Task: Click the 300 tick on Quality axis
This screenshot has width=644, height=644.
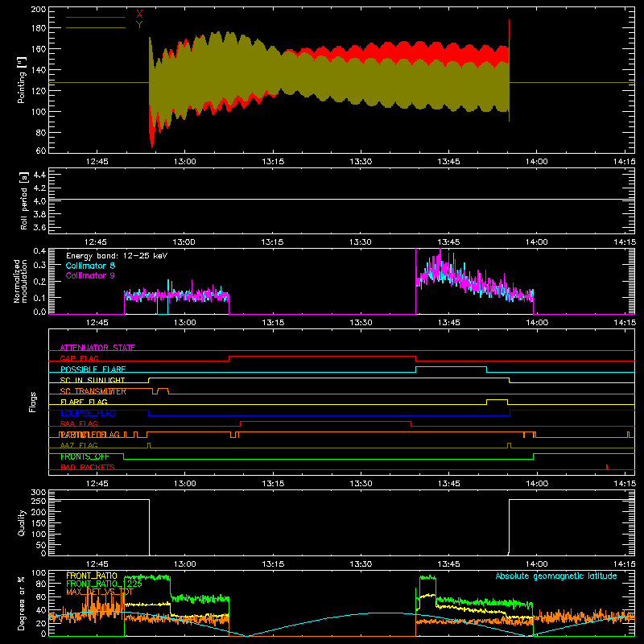Action: [x=39, y=493]
